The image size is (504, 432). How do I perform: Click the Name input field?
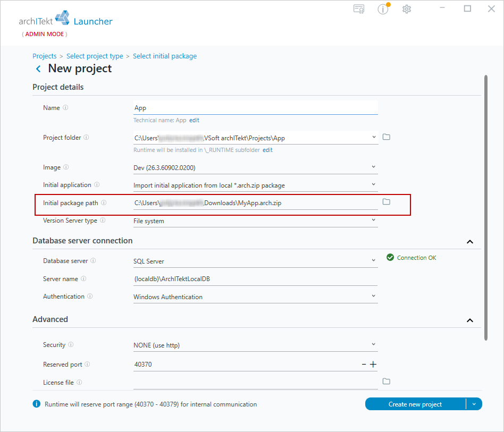pos(256,108)
